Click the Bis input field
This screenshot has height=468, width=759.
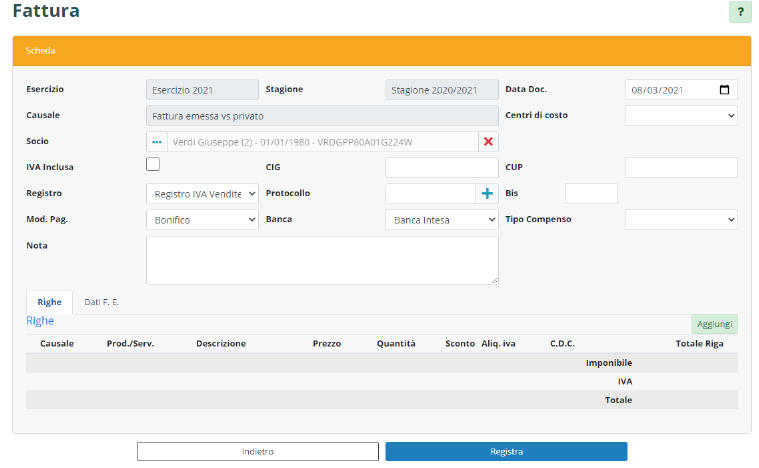click(x=591, y=193)
